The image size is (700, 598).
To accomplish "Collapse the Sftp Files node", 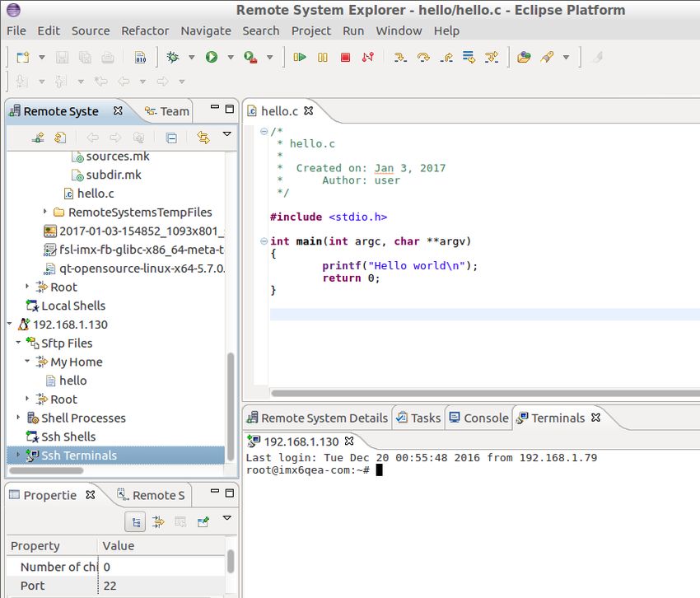I will [x=18, y=342].
